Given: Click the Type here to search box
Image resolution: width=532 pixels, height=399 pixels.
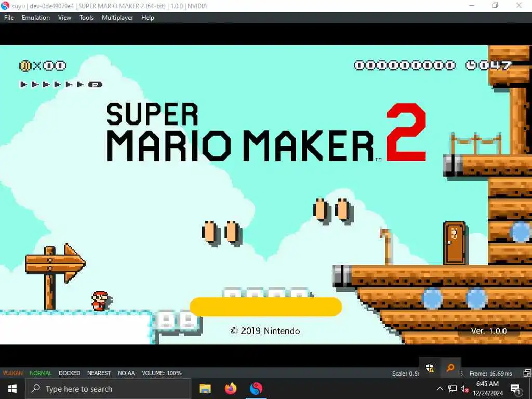Looking at the screenshot, I should [108, 389].
